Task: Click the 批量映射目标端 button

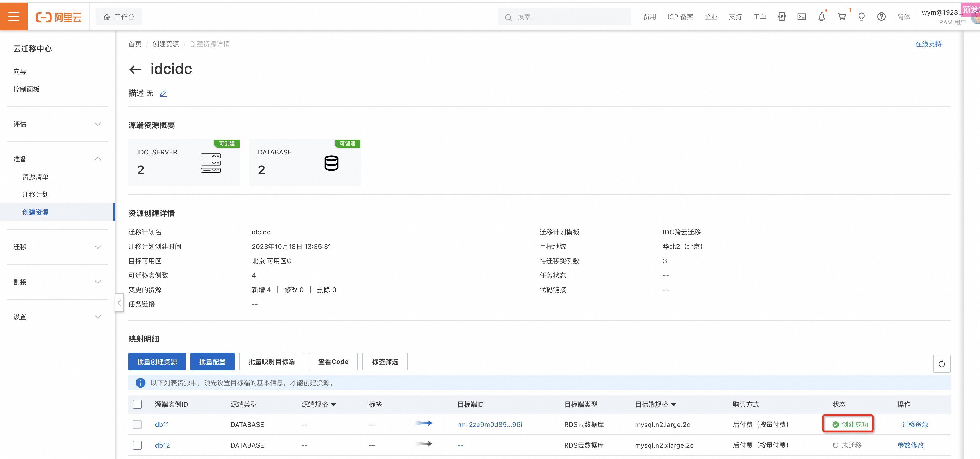Action: (x=271, y=362)
